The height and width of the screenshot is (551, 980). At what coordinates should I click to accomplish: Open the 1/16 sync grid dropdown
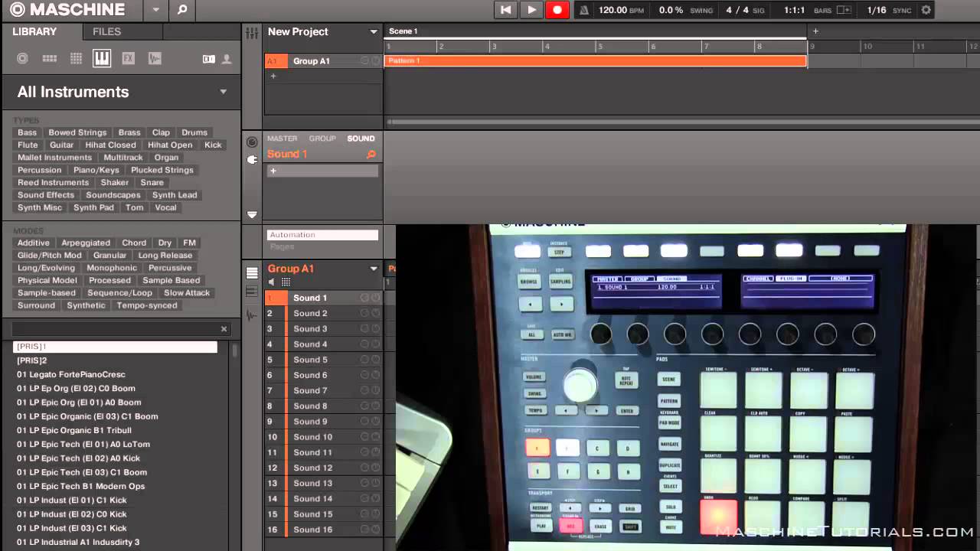[x=876, y=10]
